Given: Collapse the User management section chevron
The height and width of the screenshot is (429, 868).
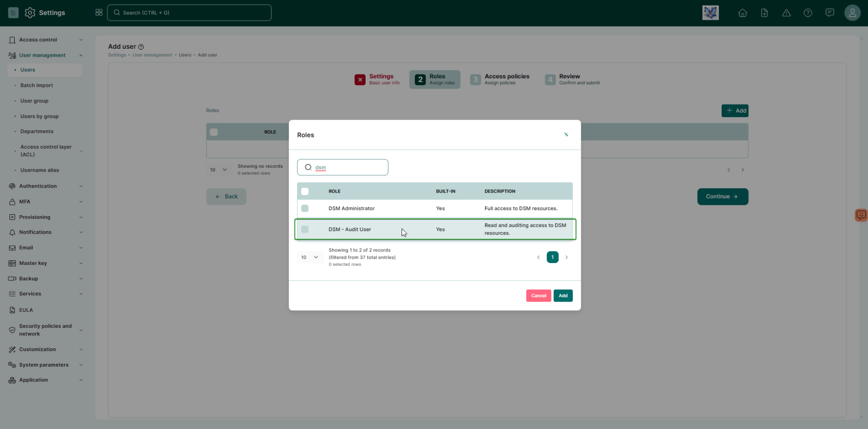Looking at the screenshot, I should (81, 55).
